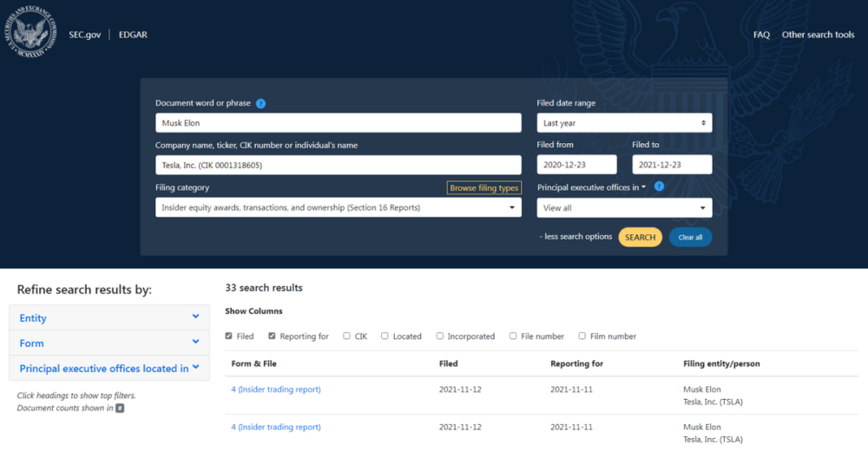Open the Filed date range dropdown
The width and height of the screenshot is (868, 451).
(x=624, y=123)
